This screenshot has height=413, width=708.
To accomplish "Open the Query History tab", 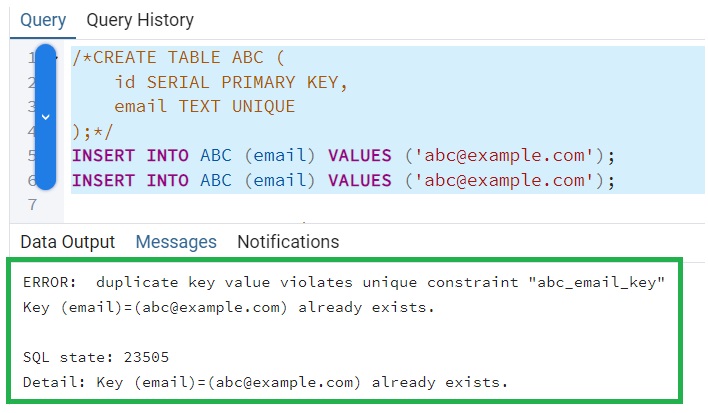I will [x=140, y=20].
